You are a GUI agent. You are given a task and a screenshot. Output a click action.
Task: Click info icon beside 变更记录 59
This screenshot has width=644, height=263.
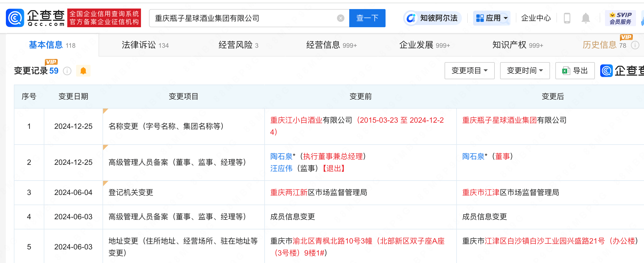67,71
